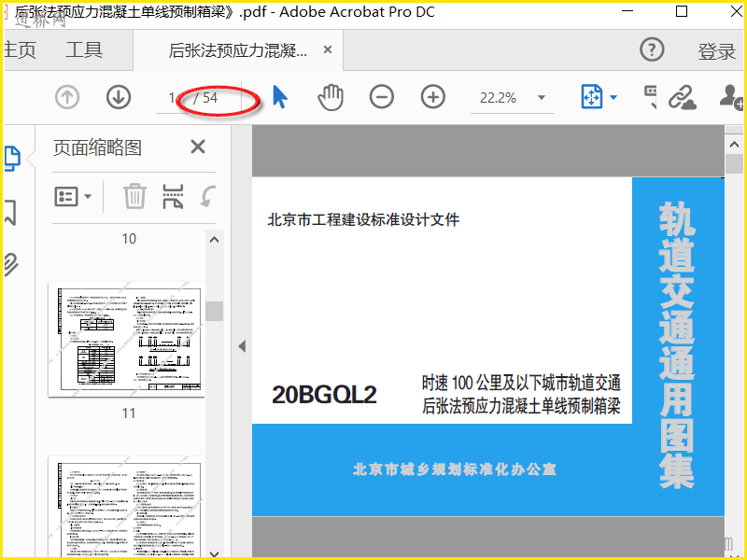
Task: Collapse the navigation pane arrow
Action: pyautogui.click(x=242, y=346)
